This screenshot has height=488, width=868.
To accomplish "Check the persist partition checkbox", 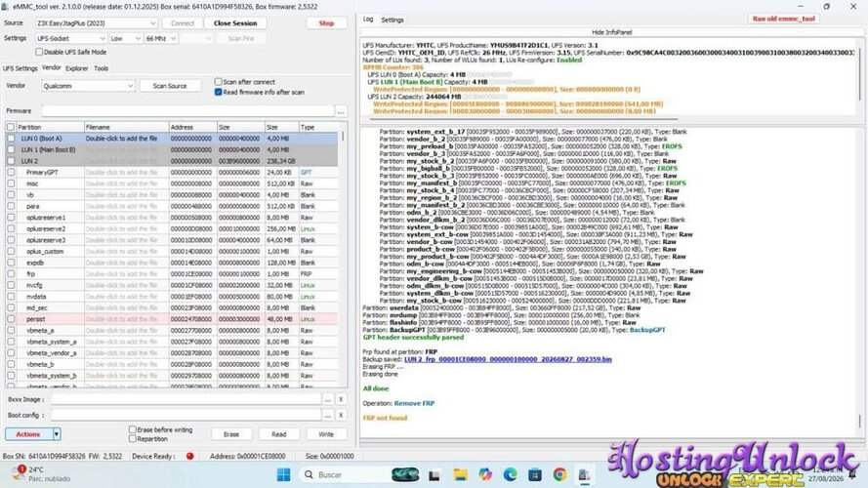I will (11, 319).
